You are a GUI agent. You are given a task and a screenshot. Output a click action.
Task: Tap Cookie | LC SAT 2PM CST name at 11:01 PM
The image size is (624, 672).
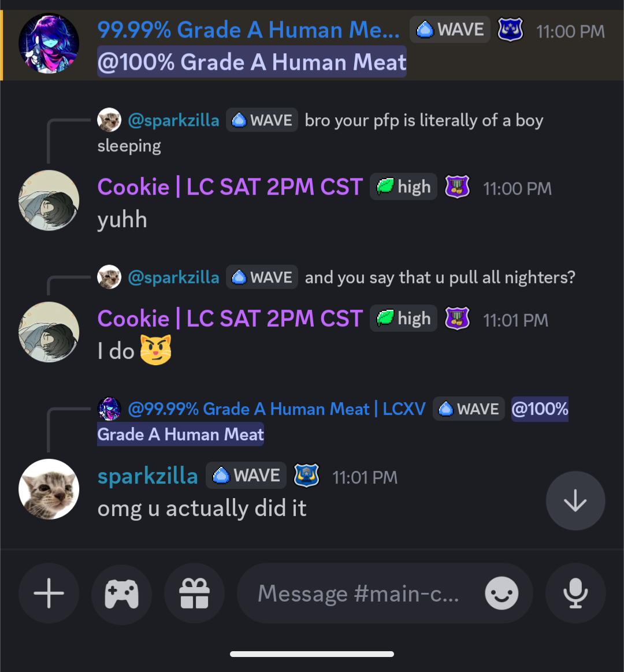click(x=230, y=318)
